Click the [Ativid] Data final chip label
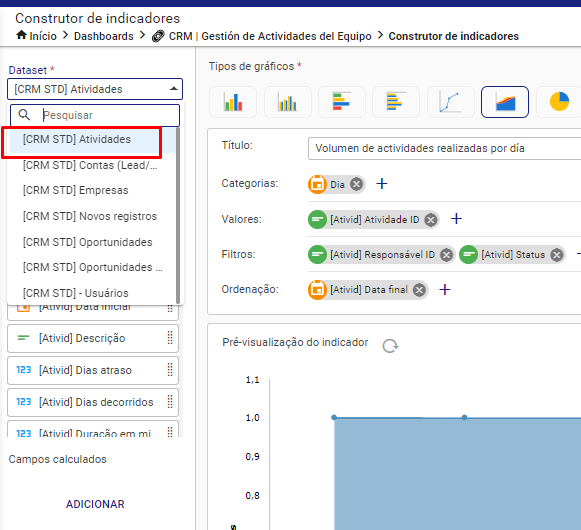Viewport: 581px width, 530px height. click(369, 290)
